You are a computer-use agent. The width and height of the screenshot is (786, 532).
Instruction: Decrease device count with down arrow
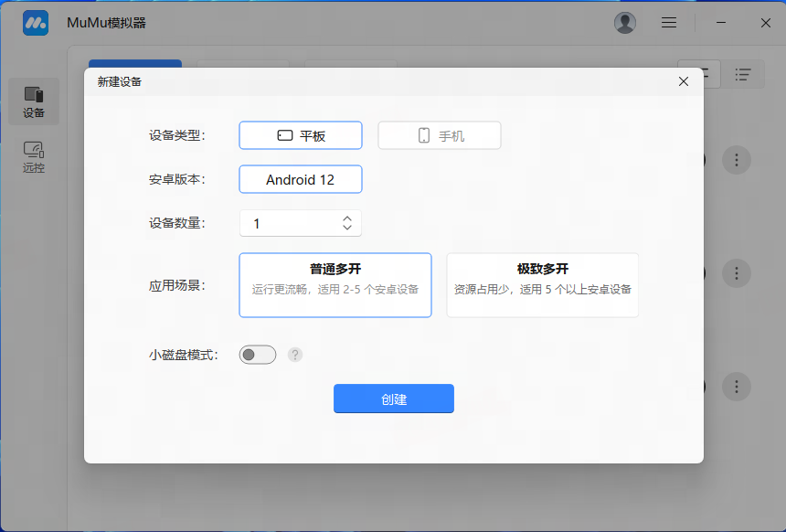(347, 228)
